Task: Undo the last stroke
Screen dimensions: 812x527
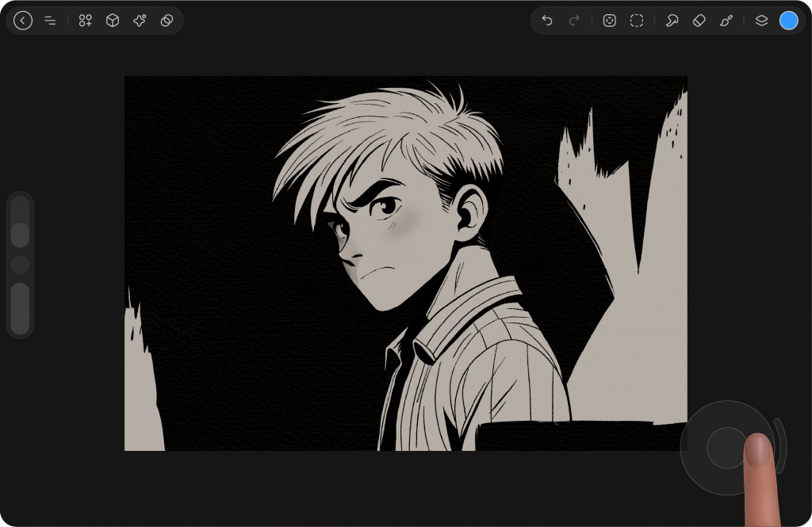Action: 547,21
